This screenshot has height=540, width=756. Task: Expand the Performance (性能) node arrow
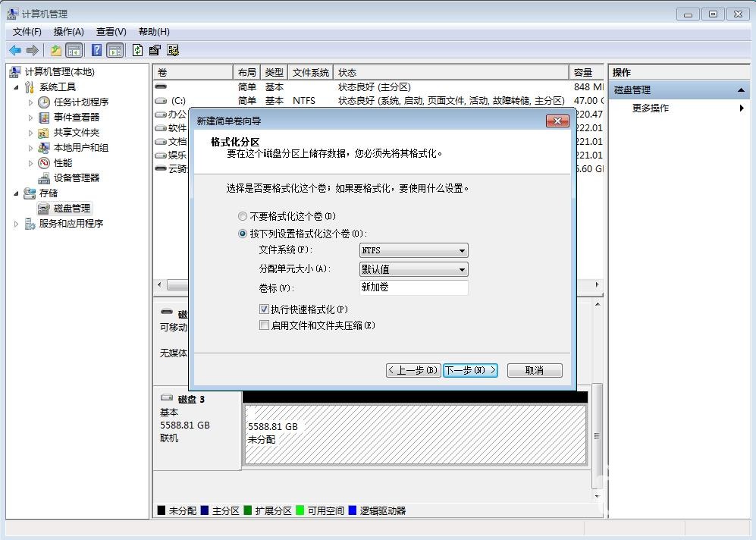click(x=30, y=163)
